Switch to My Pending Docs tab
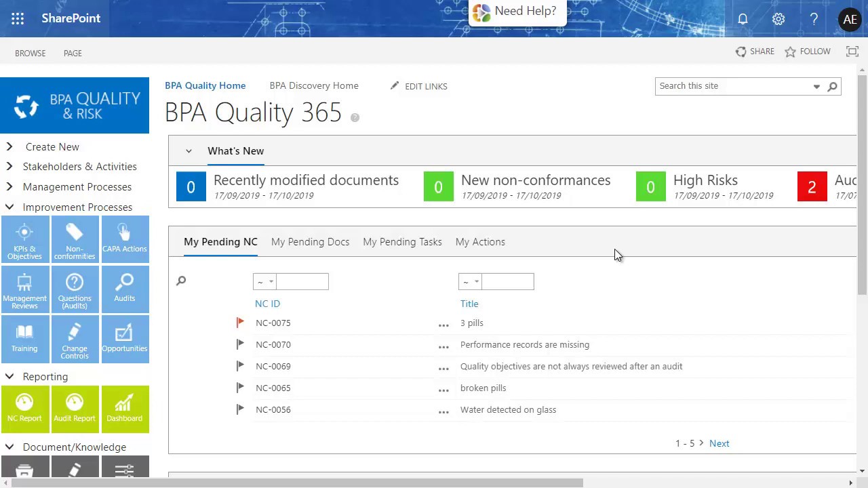 tap(310, 242)
